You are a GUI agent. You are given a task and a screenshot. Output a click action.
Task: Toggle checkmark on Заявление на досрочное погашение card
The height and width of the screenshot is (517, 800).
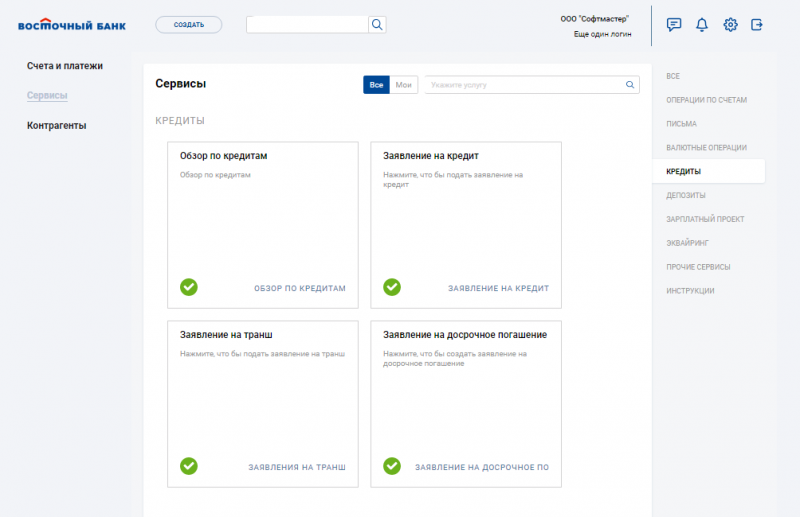click(x=392, y=466)
